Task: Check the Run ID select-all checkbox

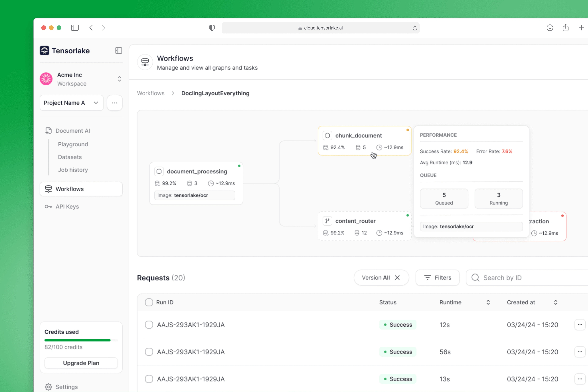Action: click(x=149, y=302)
